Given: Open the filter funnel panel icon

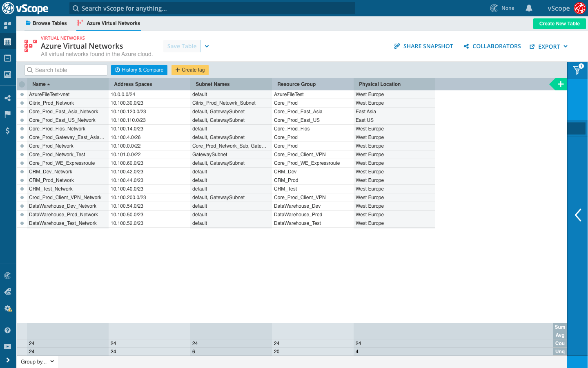Looking at the screenshot, I should (577, 70).
